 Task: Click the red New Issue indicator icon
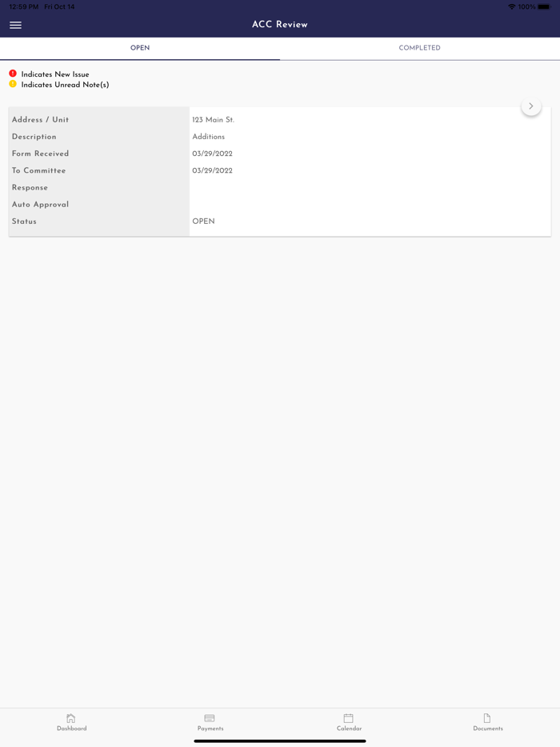coord(13,74)
